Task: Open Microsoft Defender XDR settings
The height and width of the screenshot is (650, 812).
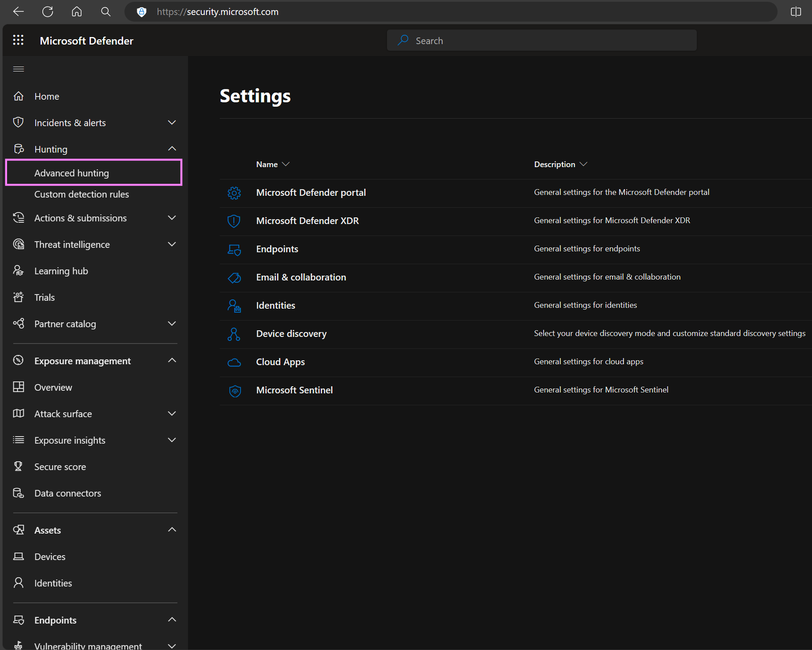Action: pos(307,221)
